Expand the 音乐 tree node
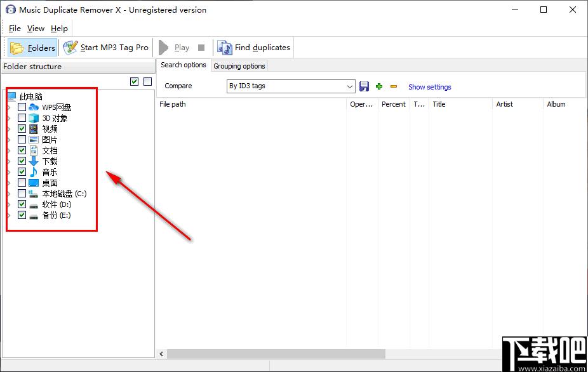 [x=9, y=172]
